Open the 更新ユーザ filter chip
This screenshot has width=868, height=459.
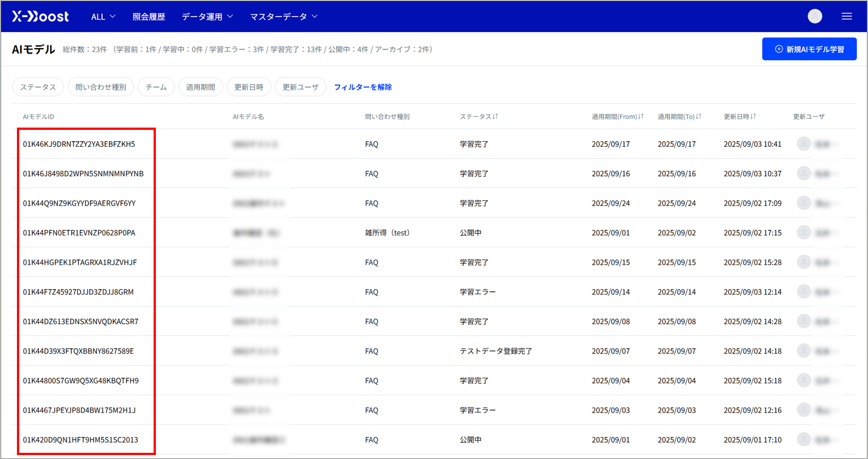point(300,87)
